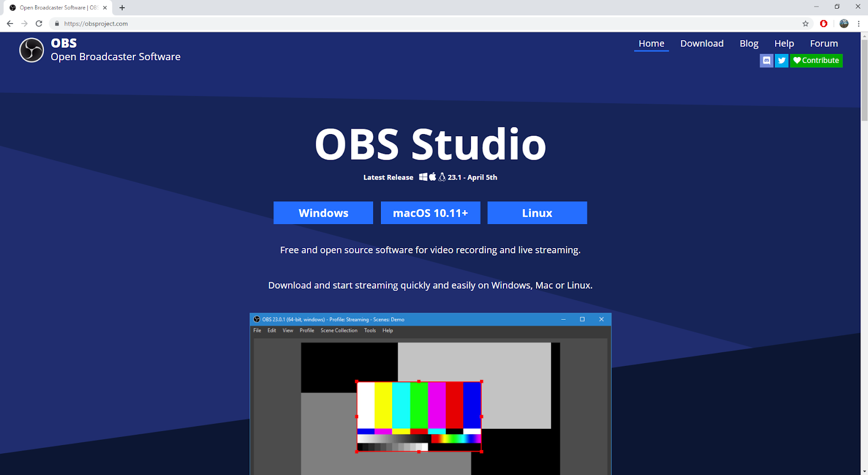Click scrollbar down arrow
The width and height of the screenshot is (868, 475).
point(864,471)
